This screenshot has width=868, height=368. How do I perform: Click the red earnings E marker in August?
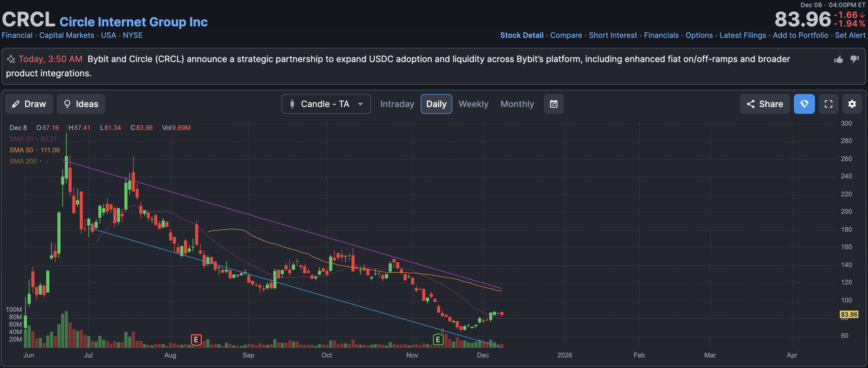click(196, 340)
